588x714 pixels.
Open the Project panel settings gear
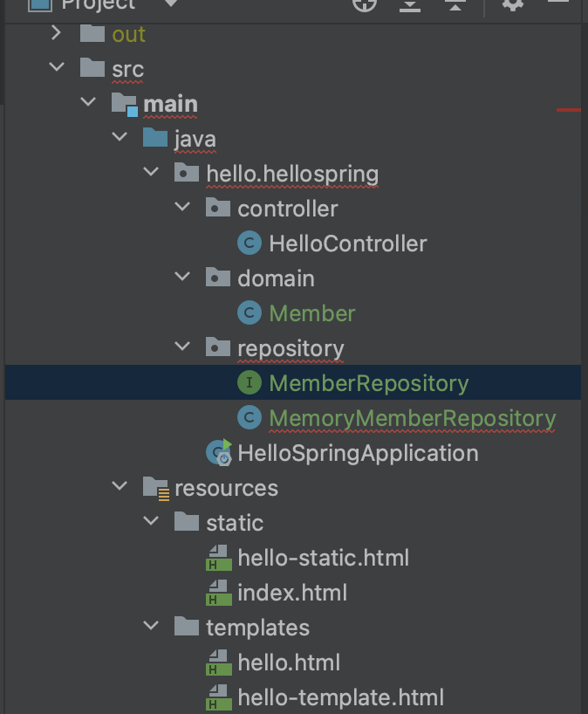(513, 4)
